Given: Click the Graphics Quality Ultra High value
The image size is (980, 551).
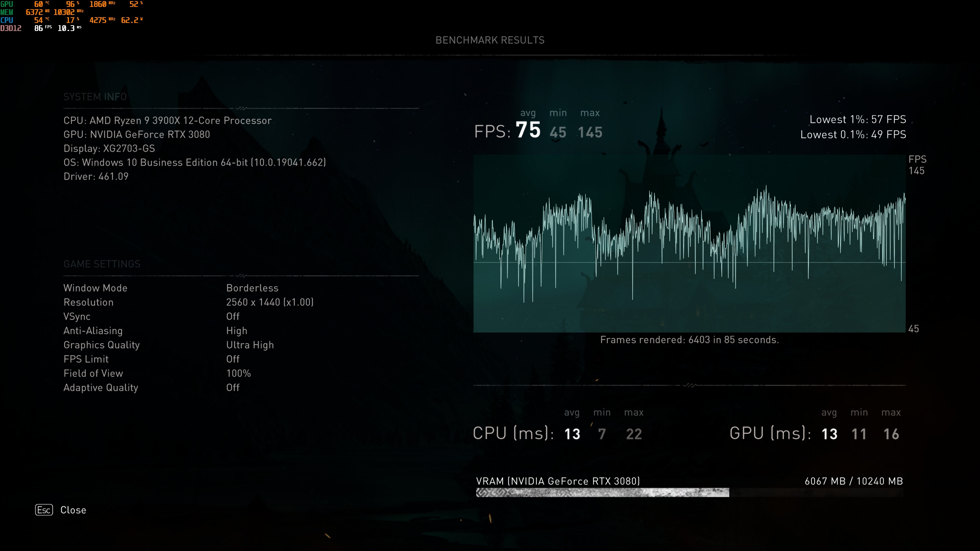Looking at the screenshot, I should click(250, 345).
